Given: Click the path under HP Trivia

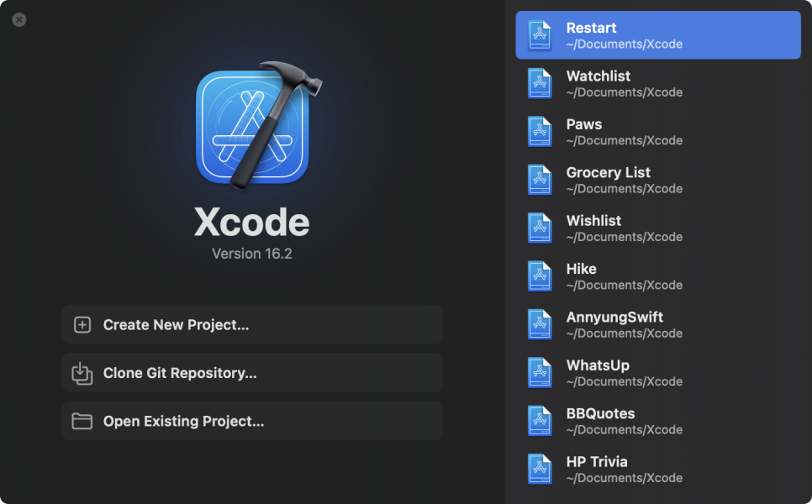Looking at the screenshot, I should point(624,478).
